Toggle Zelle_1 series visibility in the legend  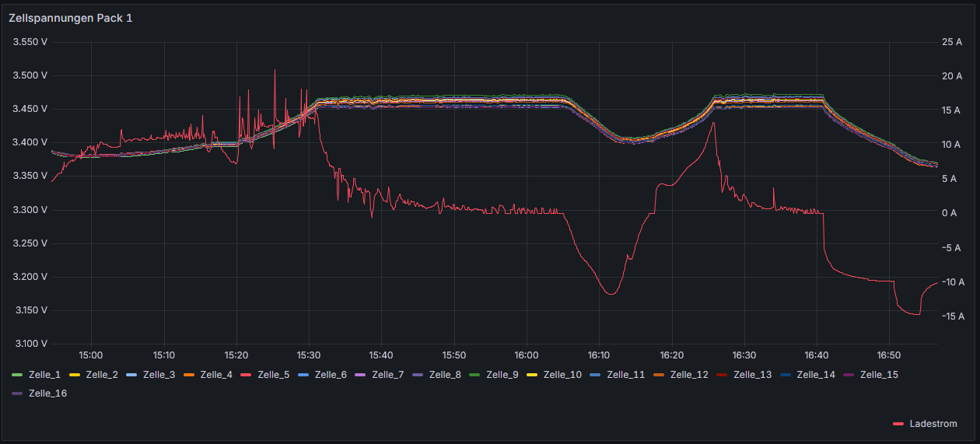(x=44, y=375)
